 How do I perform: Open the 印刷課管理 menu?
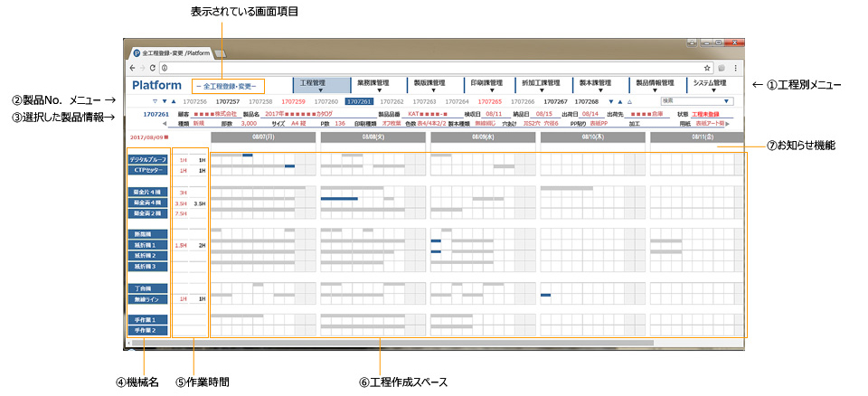coord(490,85)
